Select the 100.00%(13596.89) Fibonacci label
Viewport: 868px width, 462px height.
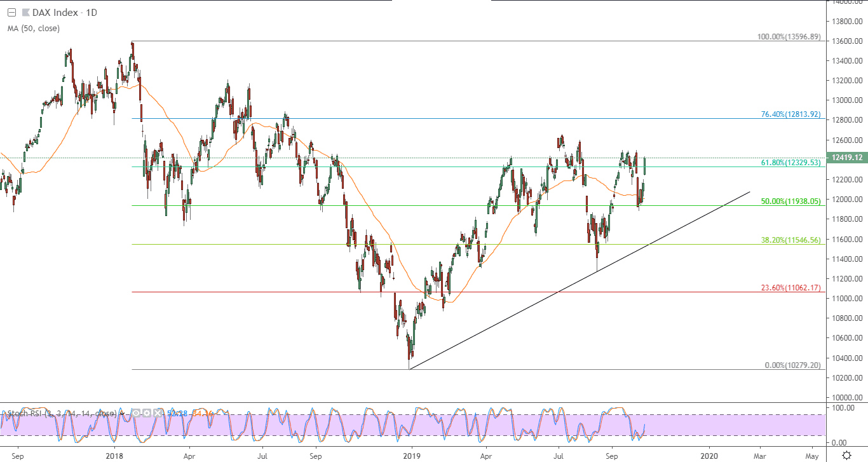tap(789, 37)
